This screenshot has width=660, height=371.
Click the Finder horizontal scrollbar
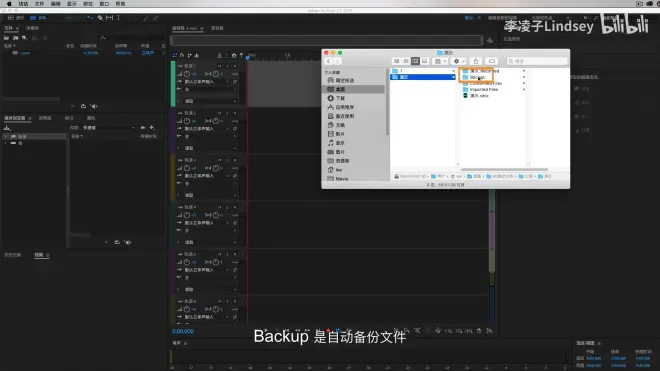click(504, 169)
